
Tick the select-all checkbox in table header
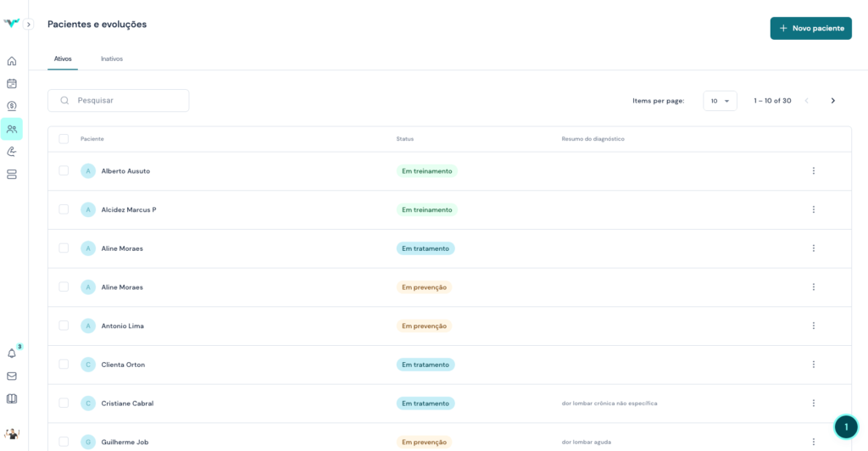tap(64, 139)
